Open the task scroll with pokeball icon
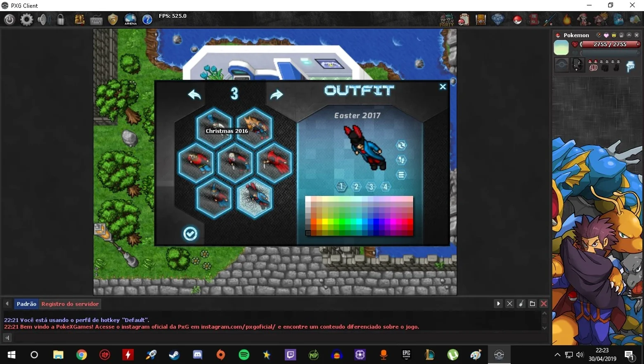The height and width of the screenshot is (364, 644). [464, 19]
